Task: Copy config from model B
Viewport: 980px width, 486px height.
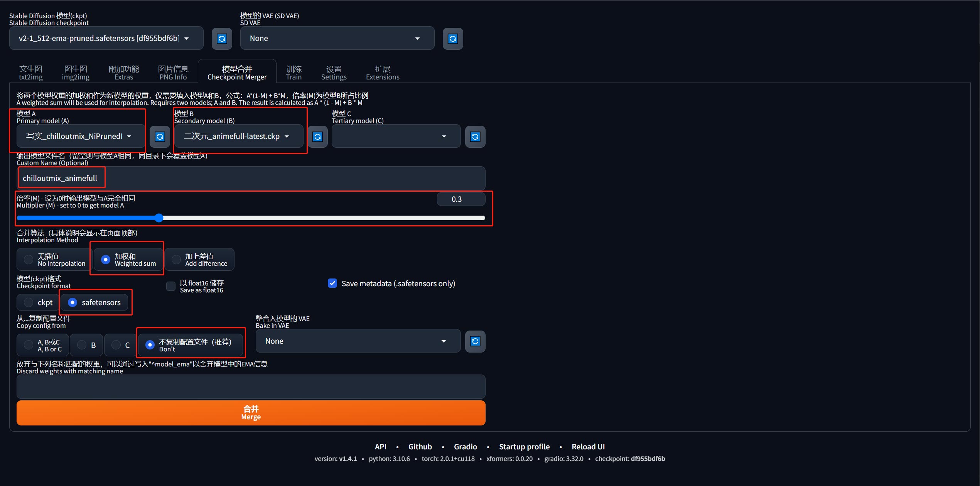Action: click(86, 345)
